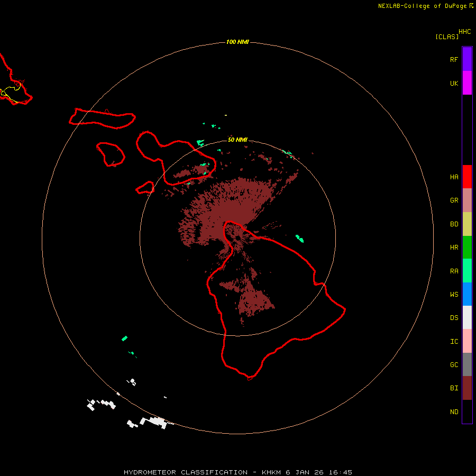Click the RA legend label

[454, 271]
